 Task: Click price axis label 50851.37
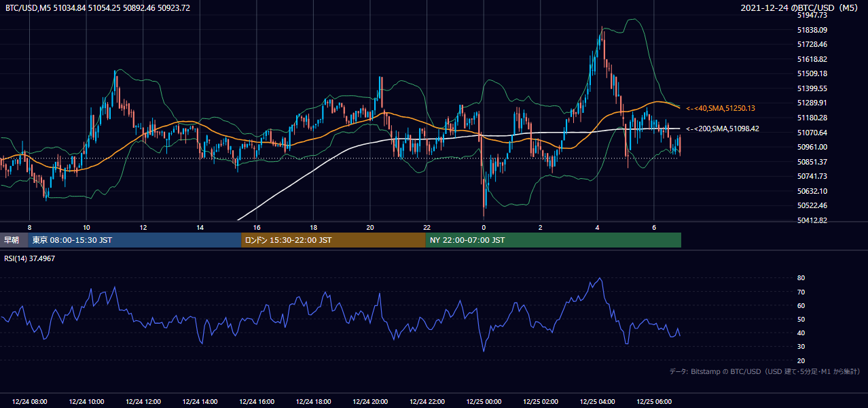pyautogui.click(x=812, y=162)
